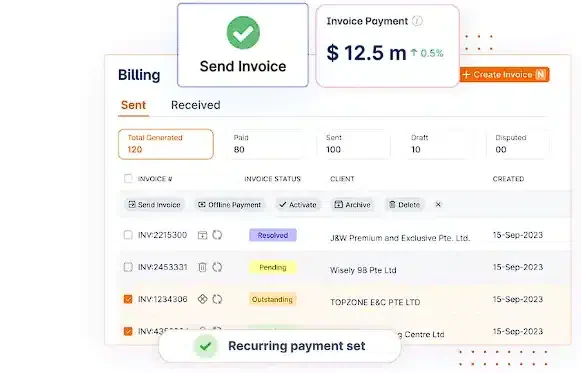Click Offline Payment action
The width and height of the screenshot is (581, 373).
(230, 204)
